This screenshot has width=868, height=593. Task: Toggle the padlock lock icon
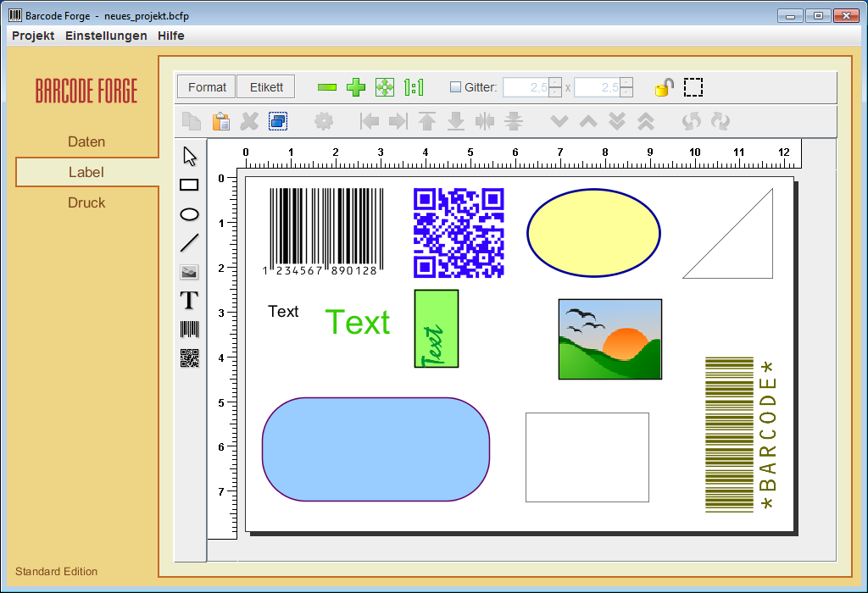664,87
